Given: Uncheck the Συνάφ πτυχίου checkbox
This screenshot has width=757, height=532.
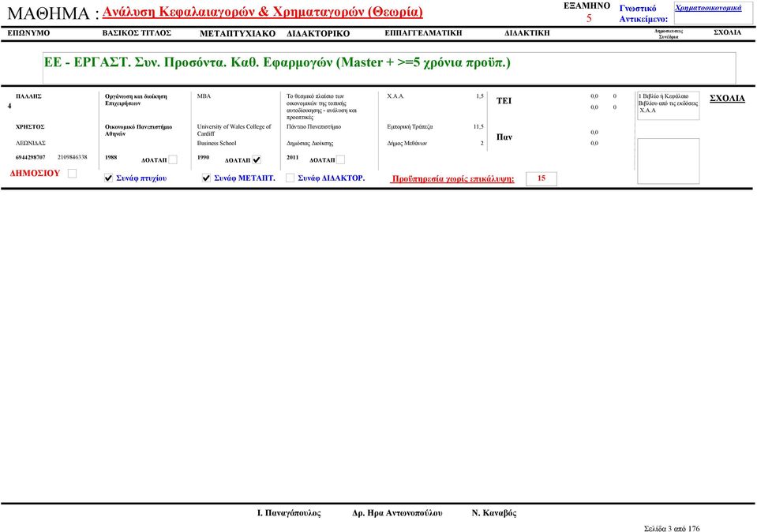Looking at the screenshot, I should pos(109,178).
